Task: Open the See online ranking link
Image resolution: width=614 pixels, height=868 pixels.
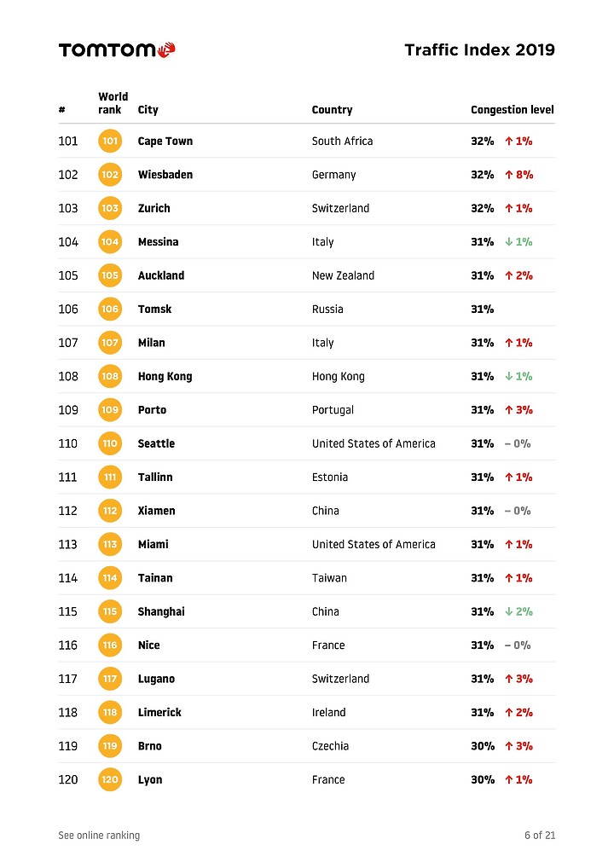Action: tap(99, 835)
